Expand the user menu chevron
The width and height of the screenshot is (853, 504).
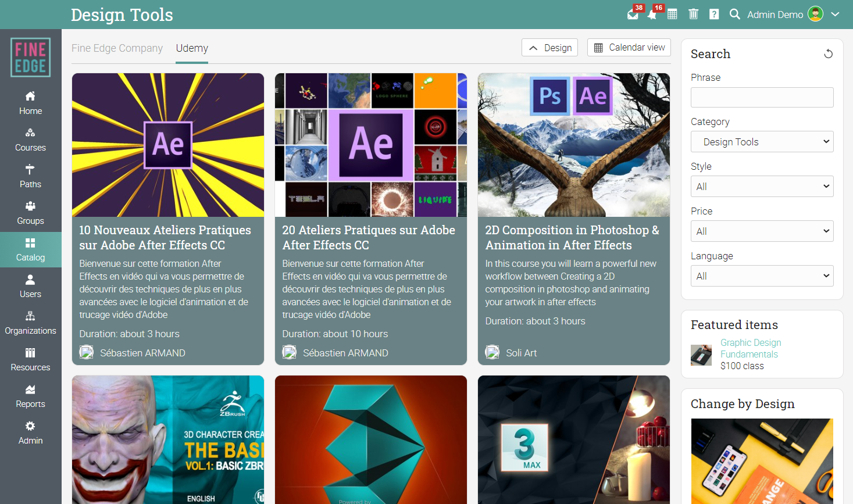[x=836, y=15]
